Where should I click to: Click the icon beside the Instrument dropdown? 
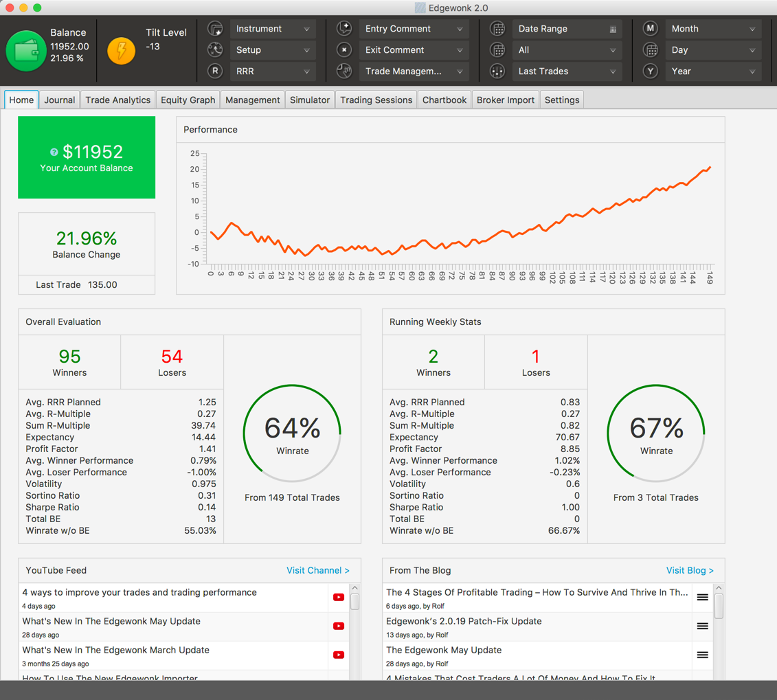215,29
